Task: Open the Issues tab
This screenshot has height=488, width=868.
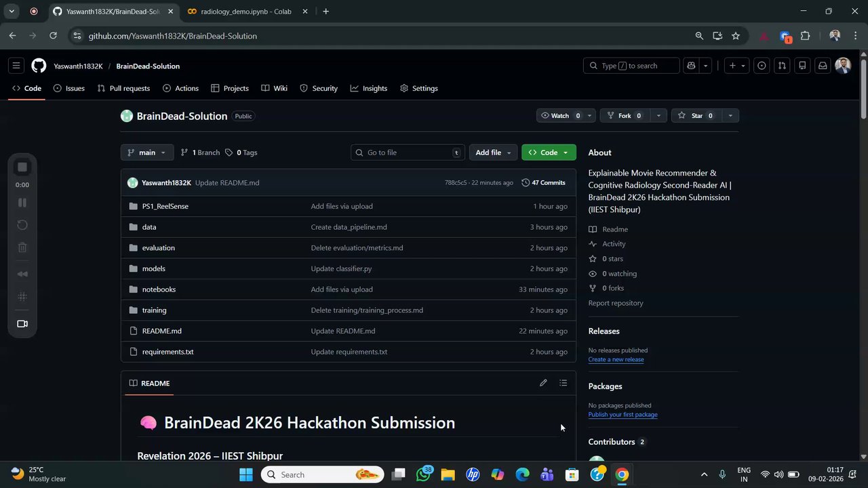Action: (68, 88)
